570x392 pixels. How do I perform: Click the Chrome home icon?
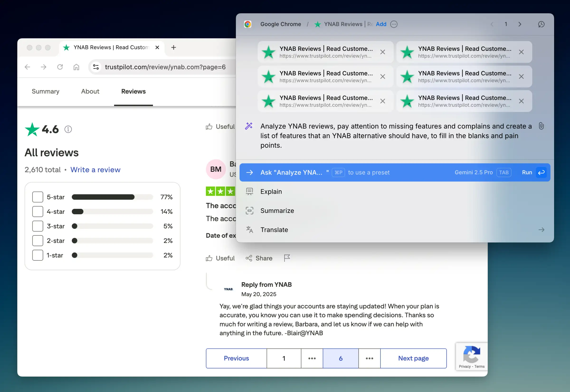[x=76, y=67]
